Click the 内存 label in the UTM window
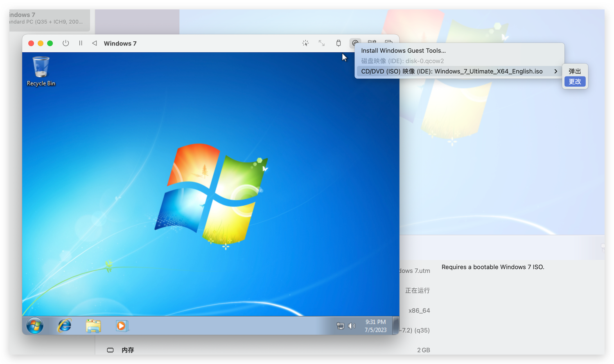614x364 pixels. (128, 350)
